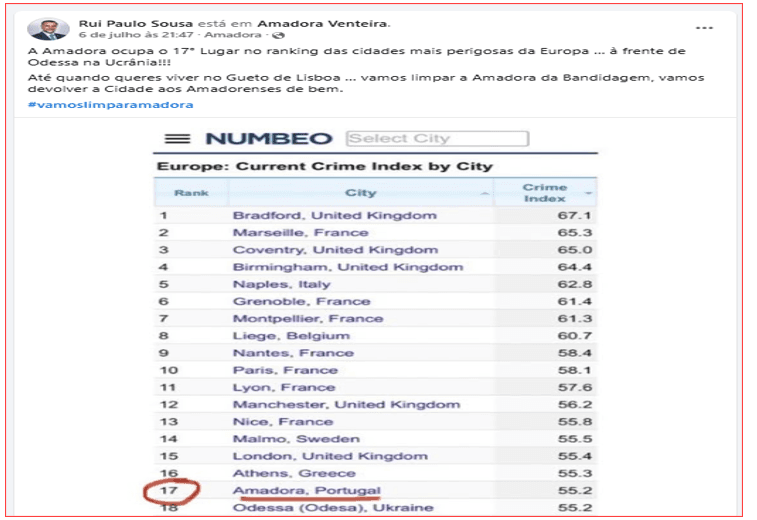
Task: Click the Amadora, Portugal city link
Action: tap(306, 490)
